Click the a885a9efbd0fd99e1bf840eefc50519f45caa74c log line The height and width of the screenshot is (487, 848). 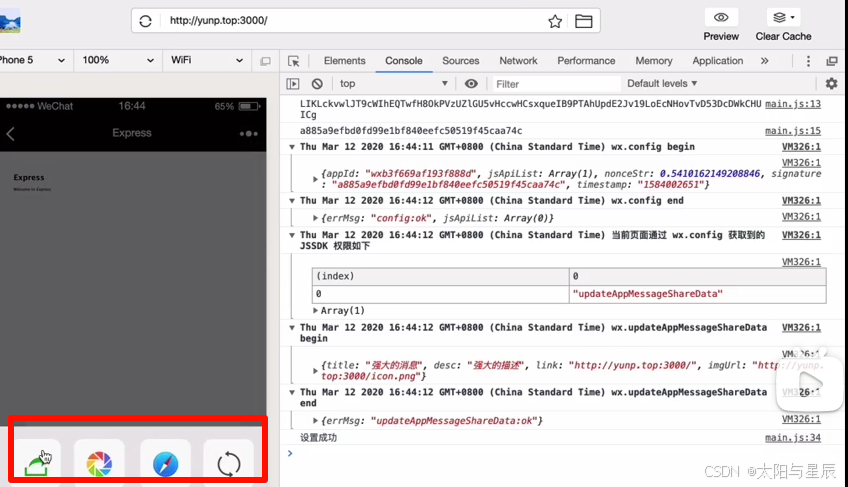(411, 131)
